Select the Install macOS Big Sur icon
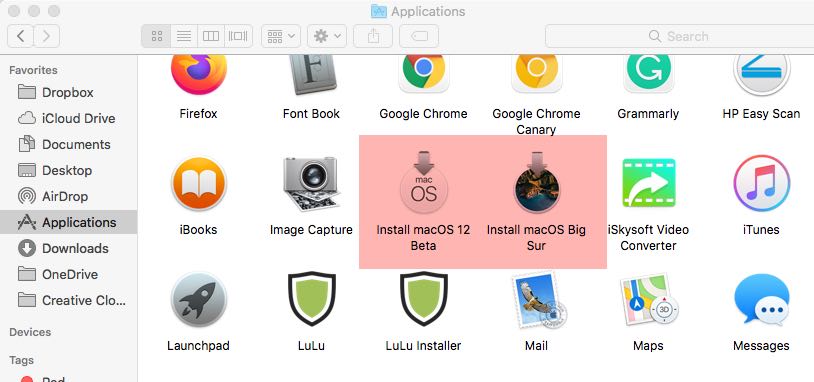This screenshot has width=814, height=382. [x=537, y=183]
